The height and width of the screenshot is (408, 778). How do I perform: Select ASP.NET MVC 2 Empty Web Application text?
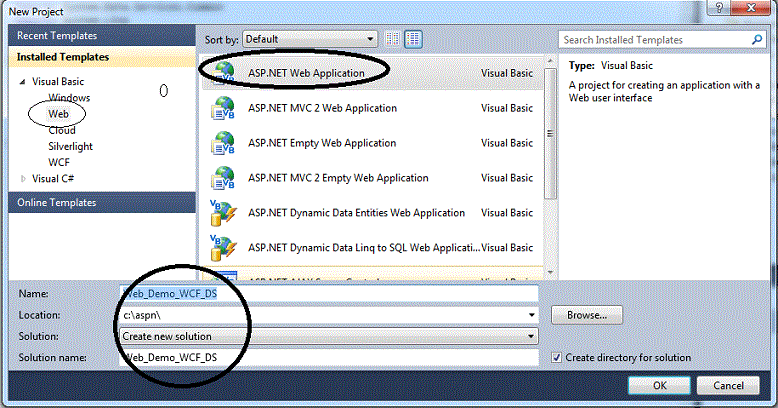pyautogui.click(x=338, y=178)
